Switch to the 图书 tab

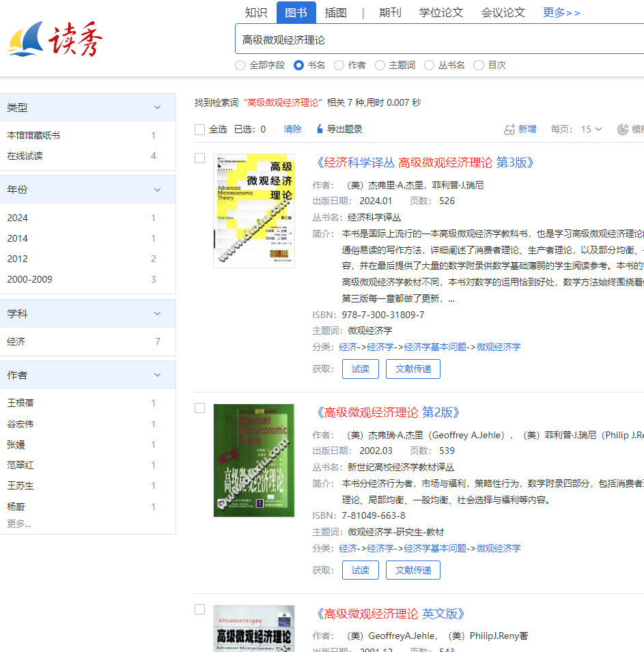(296, 12)
